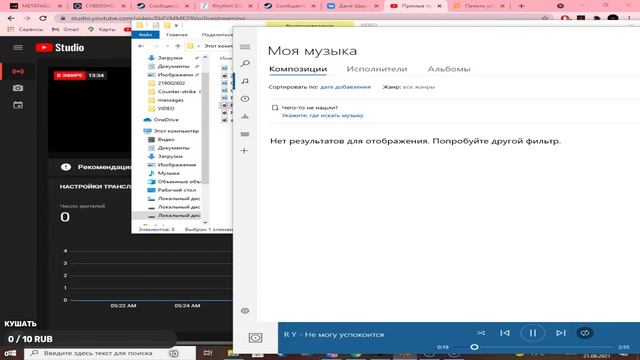Click now playing title Не могу успокоится
Viewport: 640px width, 360px height.
point(344,335)
